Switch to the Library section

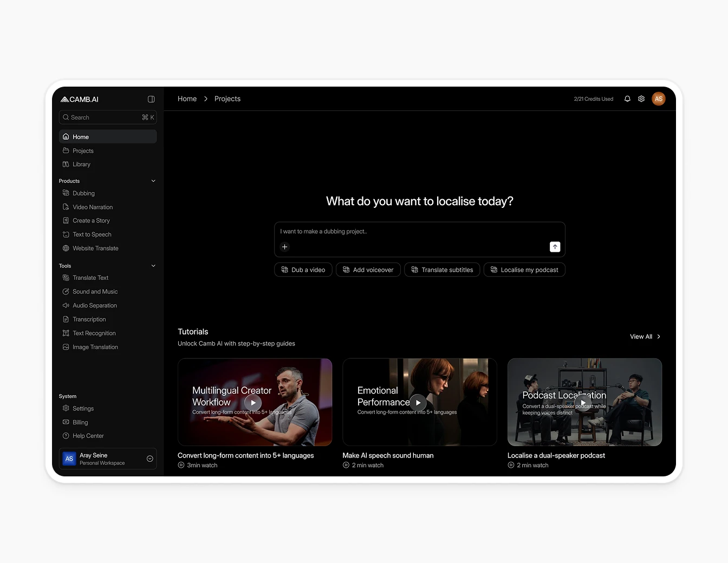(82, 164)
